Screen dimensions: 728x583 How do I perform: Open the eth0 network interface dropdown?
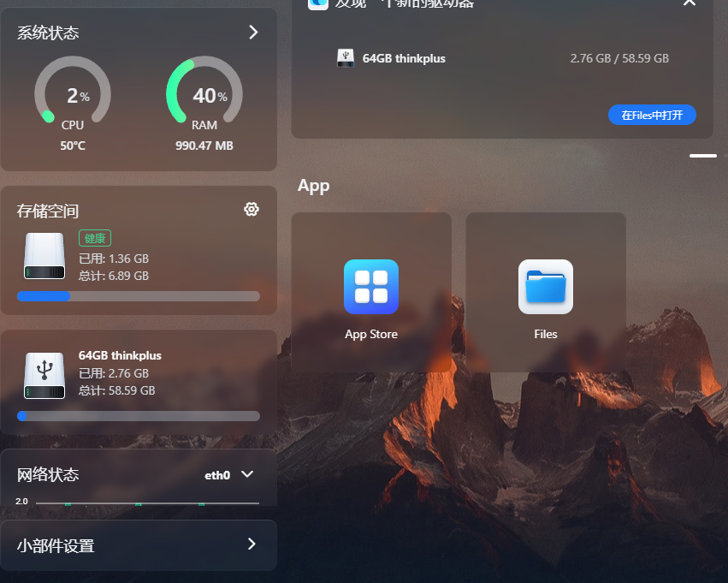(x=229, y=475)
